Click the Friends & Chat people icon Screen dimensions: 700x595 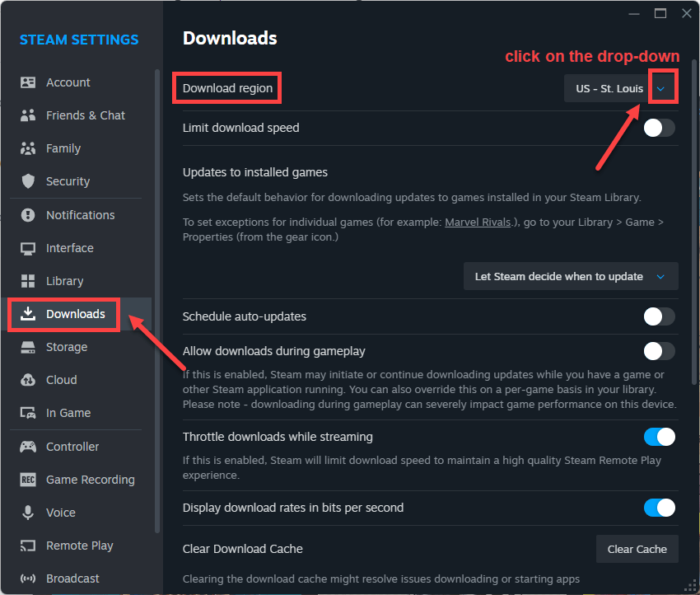click(28, 115)
